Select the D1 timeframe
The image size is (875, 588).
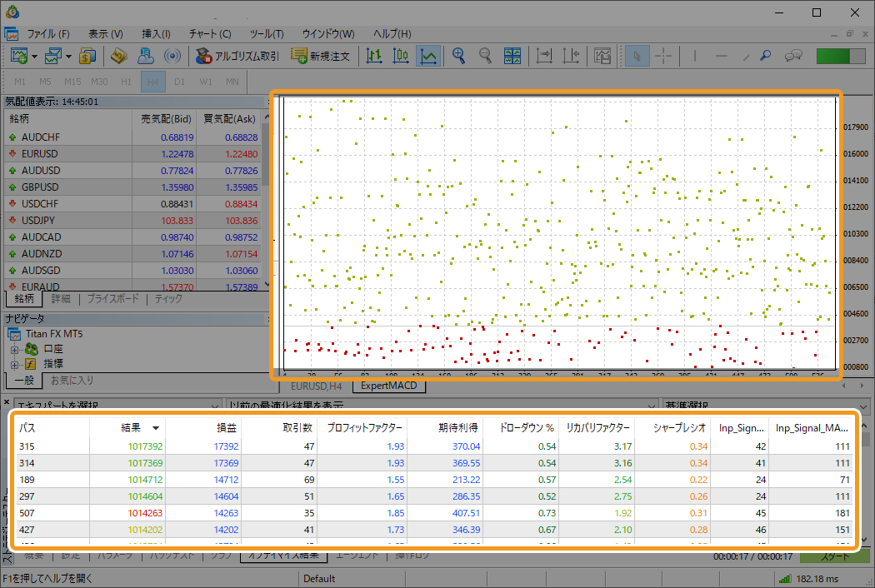point(179,82)
